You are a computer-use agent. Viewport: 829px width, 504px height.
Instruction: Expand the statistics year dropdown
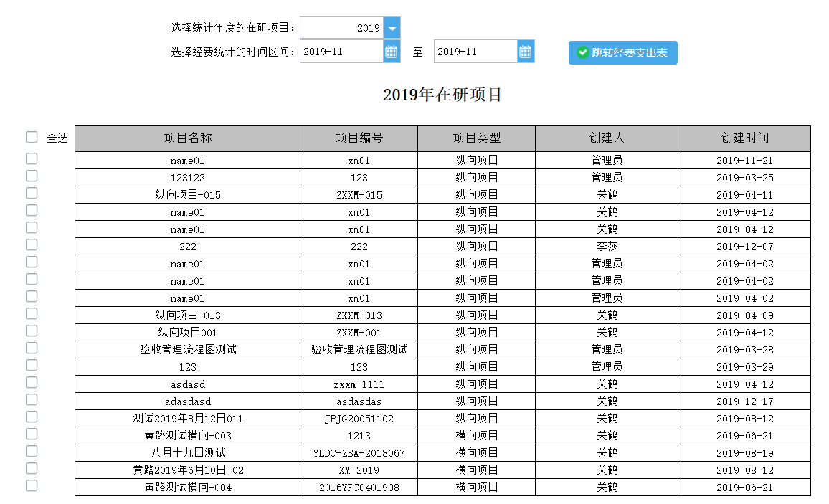(392, 28)
